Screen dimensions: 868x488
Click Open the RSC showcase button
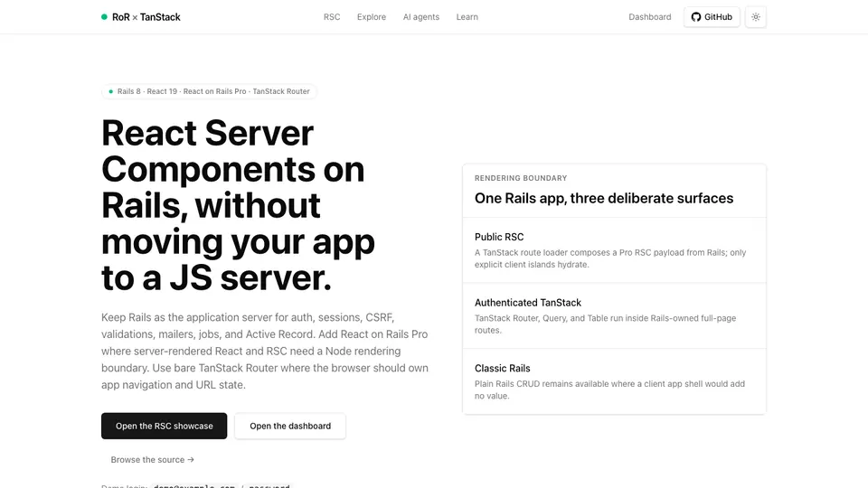(164, 426)
